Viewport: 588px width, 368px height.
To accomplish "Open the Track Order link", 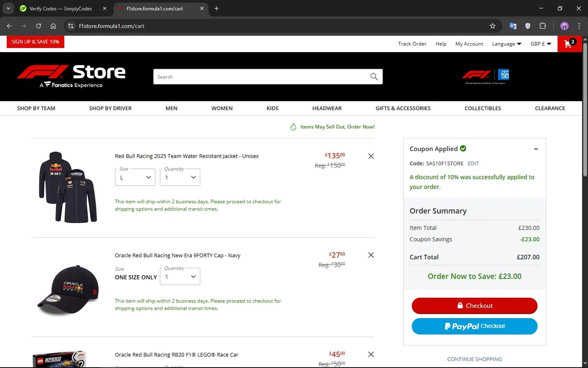I will (x=412, y=44).
